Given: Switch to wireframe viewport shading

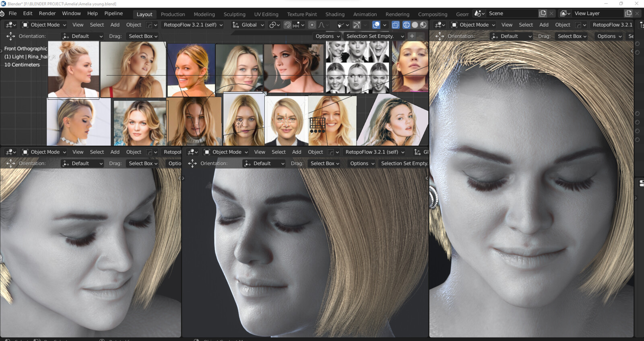Looking at the screenshot, I should point(406,25).
